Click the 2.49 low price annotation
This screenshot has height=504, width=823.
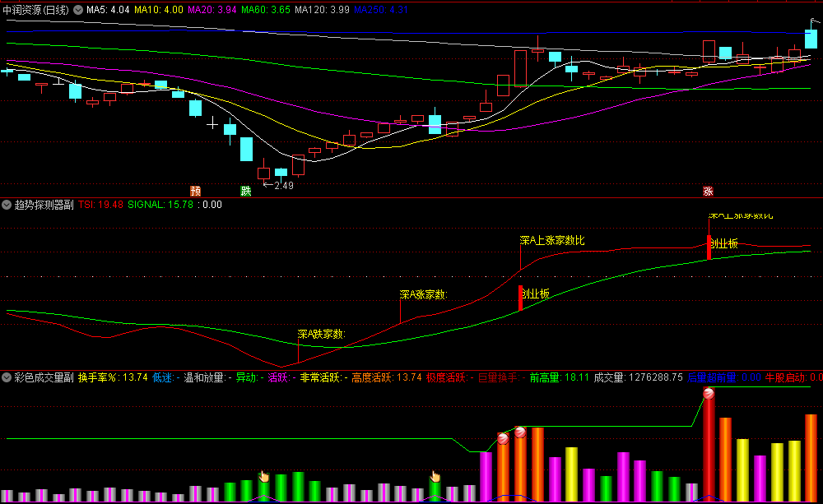pyautogui.click(x=283, y=185)
